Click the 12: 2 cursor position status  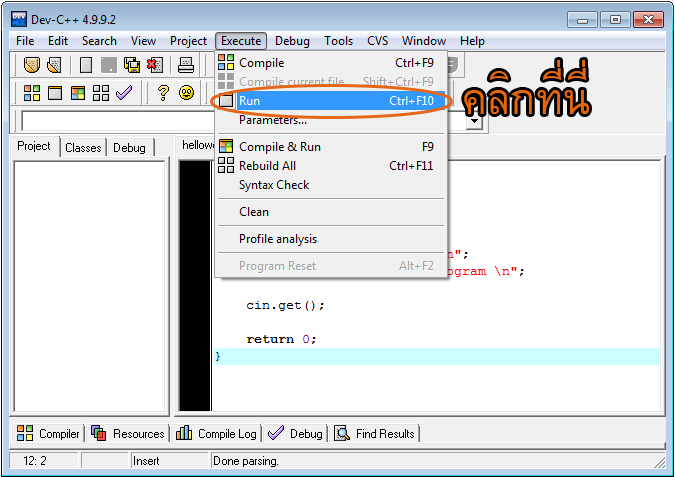click(35, 461)
